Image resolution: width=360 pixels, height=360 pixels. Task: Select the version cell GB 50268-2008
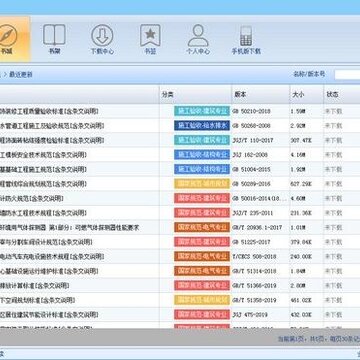coord(251,126)
